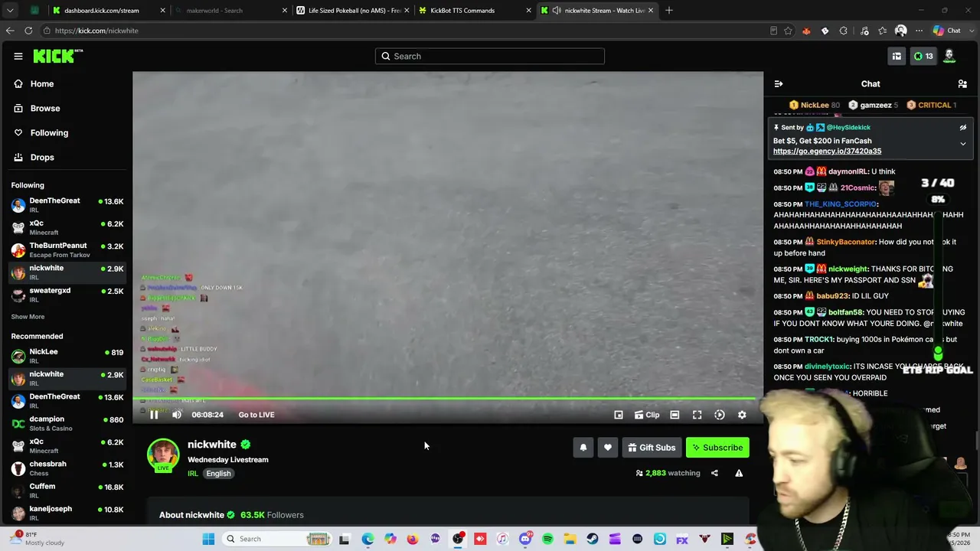
Task: Open the user profile avatar menu
Action: click(x=949, y=55)
